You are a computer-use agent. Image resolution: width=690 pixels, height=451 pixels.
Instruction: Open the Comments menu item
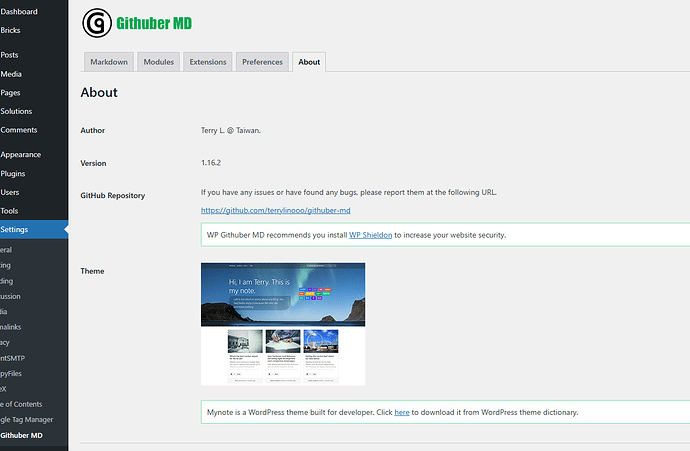pos(19,130)
